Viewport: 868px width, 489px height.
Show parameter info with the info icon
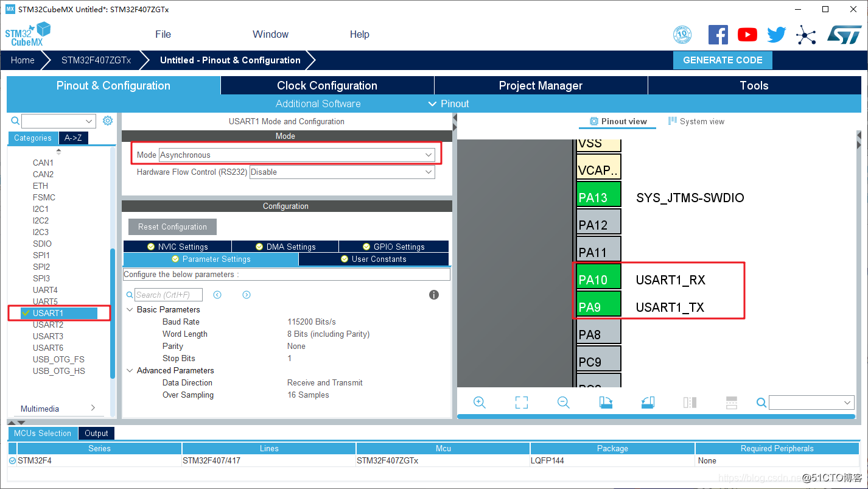[x=434, y=295]
